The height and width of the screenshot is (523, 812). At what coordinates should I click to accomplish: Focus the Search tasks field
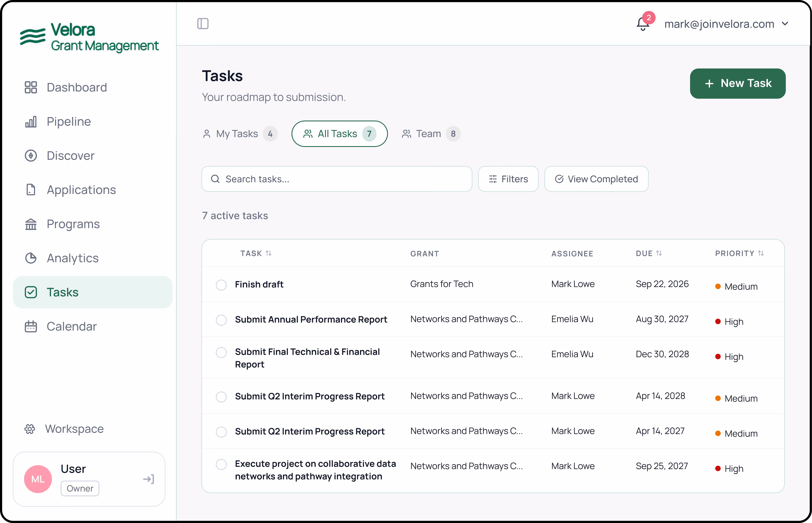(x=337, y=179)
